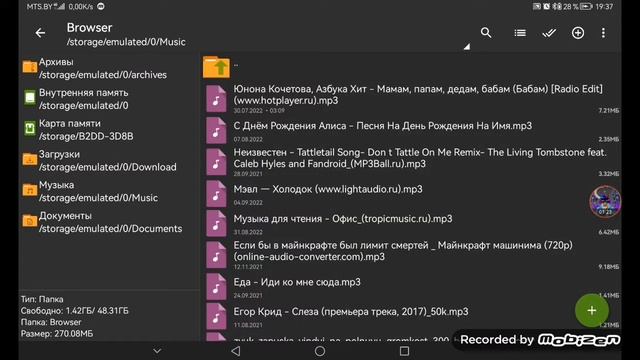Go back with the arrow next to Browser
This screenshot has height=360, width=640.
click(40, 33)
